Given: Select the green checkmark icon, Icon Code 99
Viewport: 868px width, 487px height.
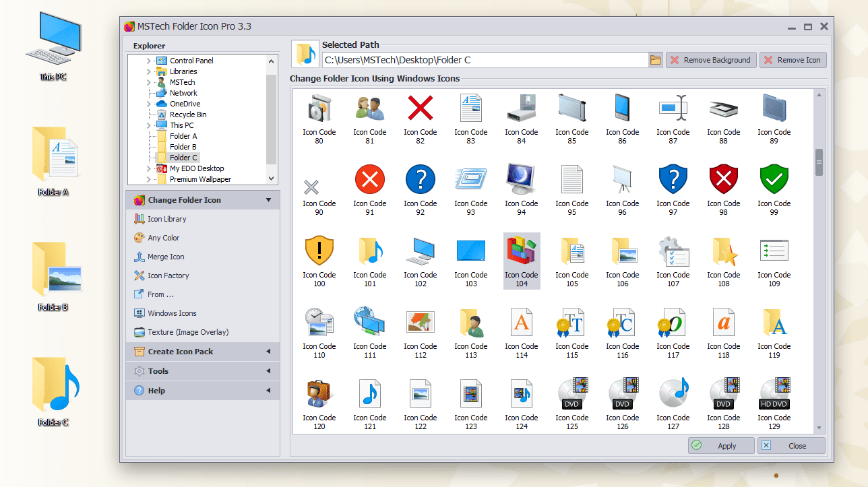Looking at the screenshot, I should point(774,178).
